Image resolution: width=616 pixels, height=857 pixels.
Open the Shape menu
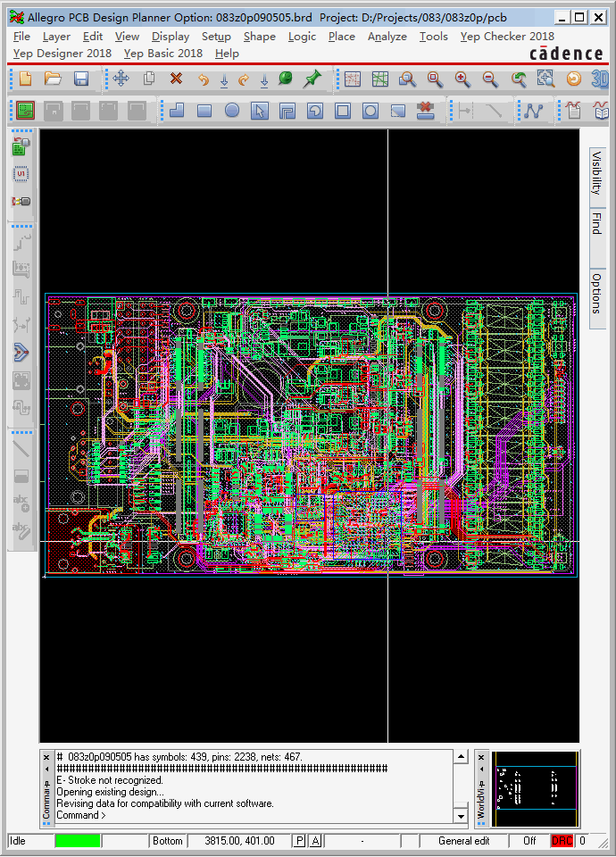[x=259, y=37]
